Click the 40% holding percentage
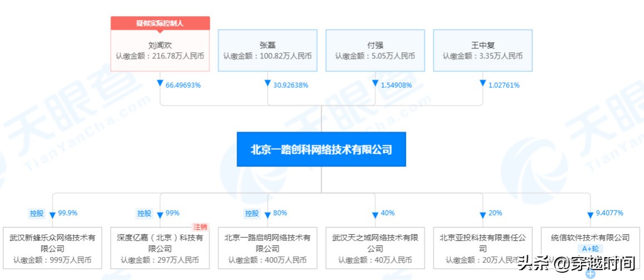 [x=388, y=213]
